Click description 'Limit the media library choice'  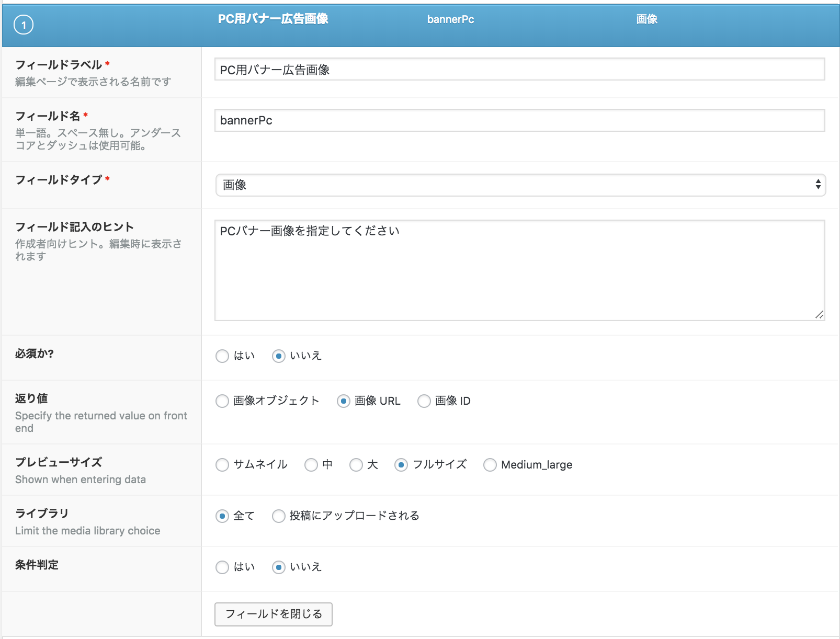click(x=88, y=531)
